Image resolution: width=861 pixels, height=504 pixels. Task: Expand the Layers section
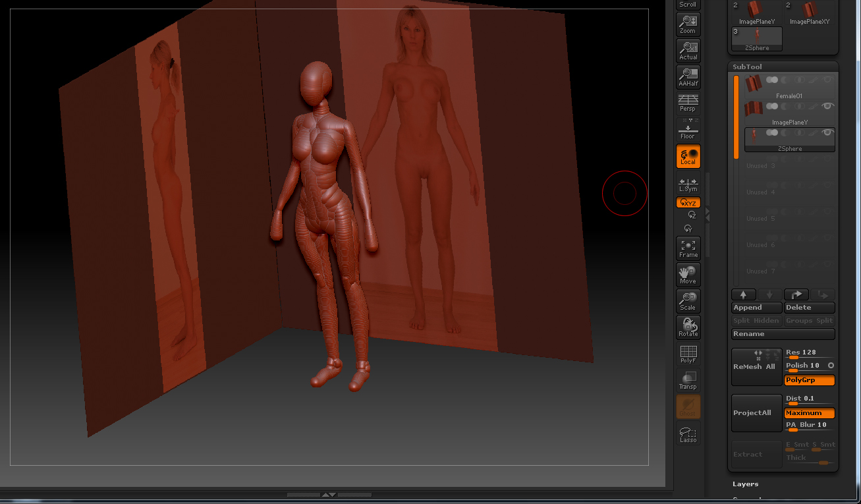[745, 484]
